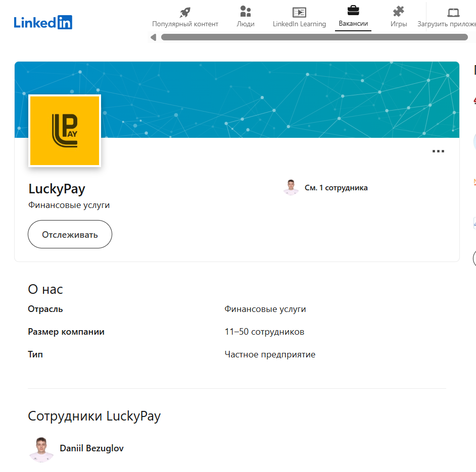
Task: Open Daniil Bezuglov profile link
Action: pyautogui.click(x=91, y=448)
